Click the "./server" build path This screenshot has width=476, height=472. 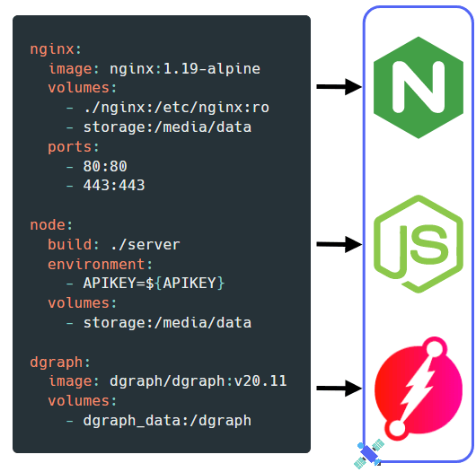tap(145, 244)
